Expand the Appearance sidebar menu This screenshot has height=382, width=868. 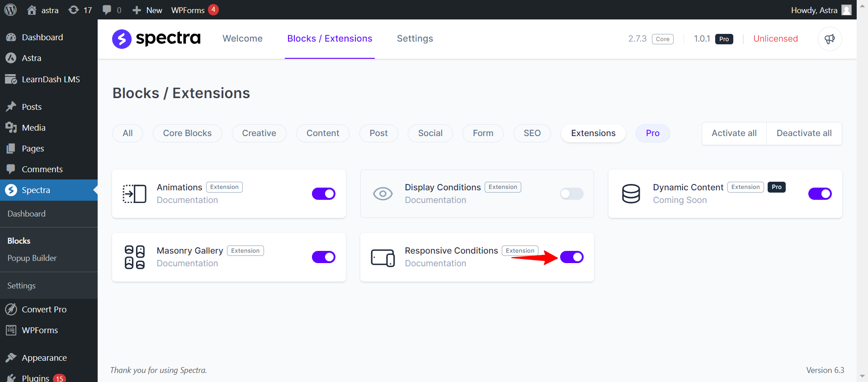click(x=44, y=358)
